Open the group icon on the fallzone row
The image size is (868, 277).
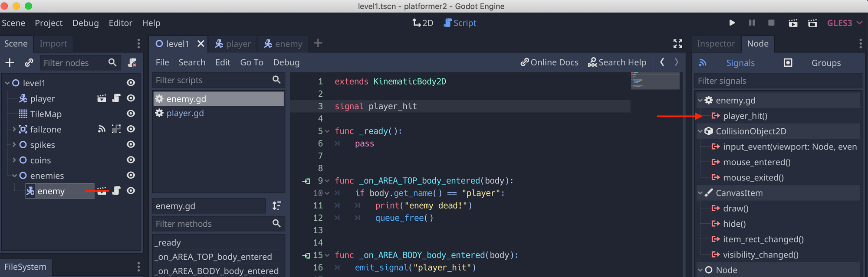pyautogui.click(x=116, y=129)
